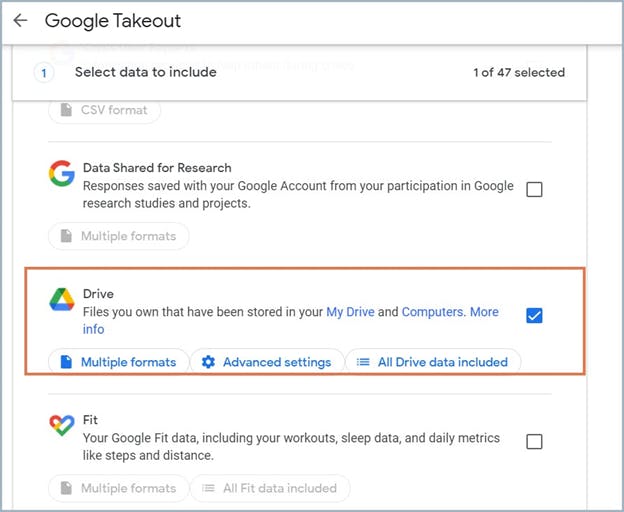
Task: Follow the Computers link
Action: click(x=433, y=312)
